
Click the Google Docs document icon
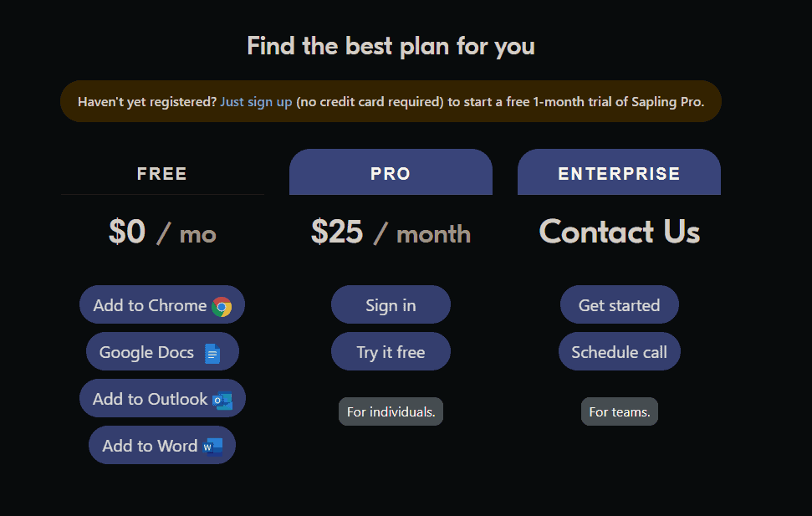click(x=212, y=354)
